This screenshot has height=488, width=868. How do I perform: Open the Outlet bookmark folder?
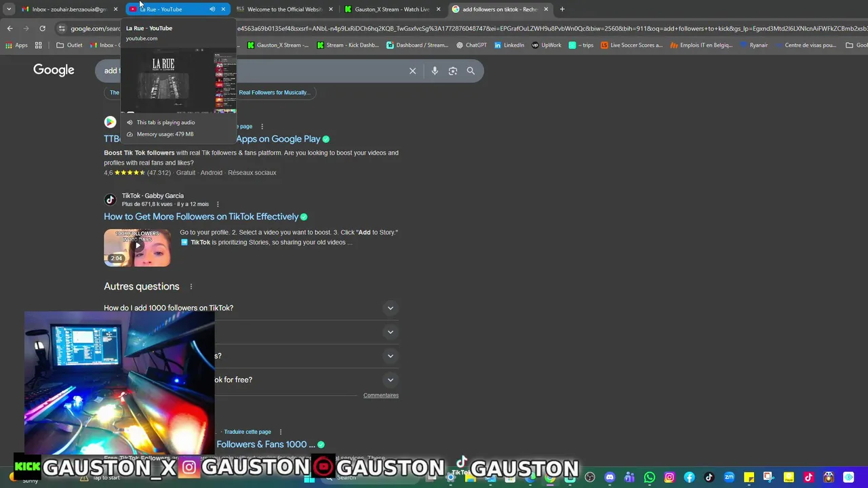click(69, 45)
